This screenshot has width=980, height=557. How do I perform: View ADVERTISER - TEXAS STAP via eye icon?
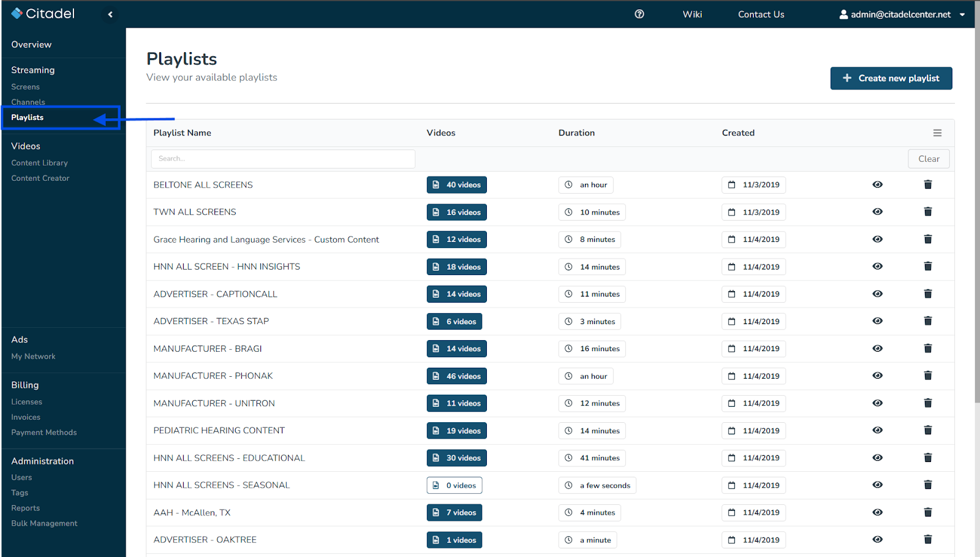click(x=878, y=321)
